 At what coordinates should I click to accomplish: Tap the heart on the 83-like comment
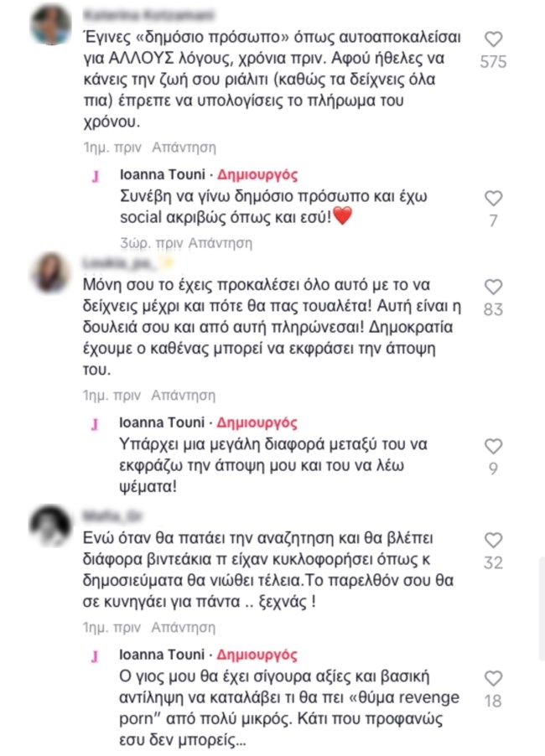493,287
